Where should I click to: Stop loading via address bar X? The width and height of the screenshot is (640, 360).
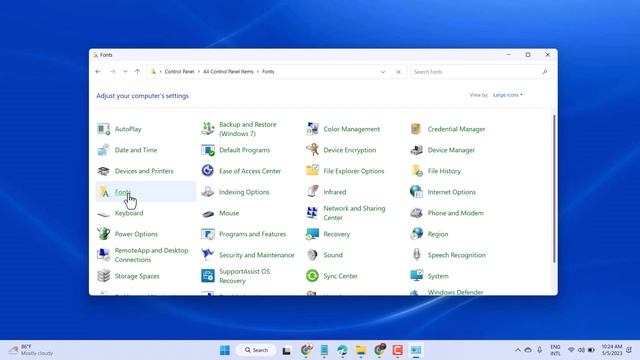pos(398,72)
